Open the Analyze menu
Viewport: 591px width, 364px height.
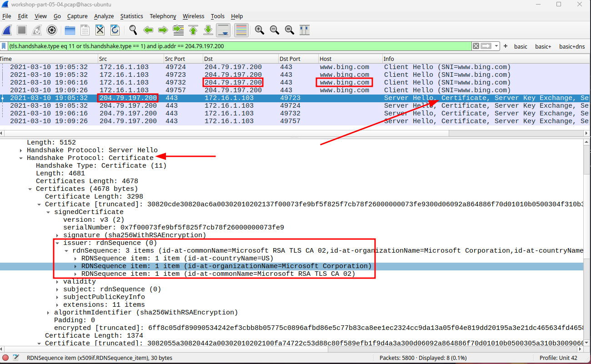point(104,16)
